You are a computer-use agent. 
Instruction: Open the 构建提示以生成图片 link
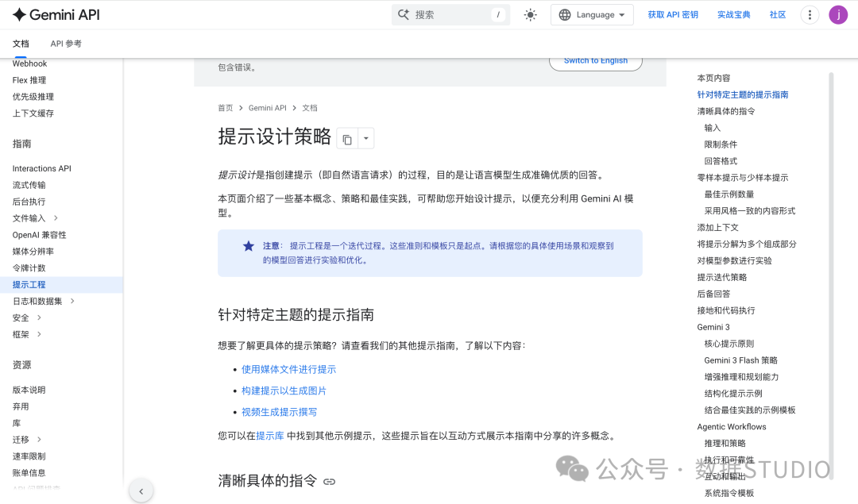point(284,391)
